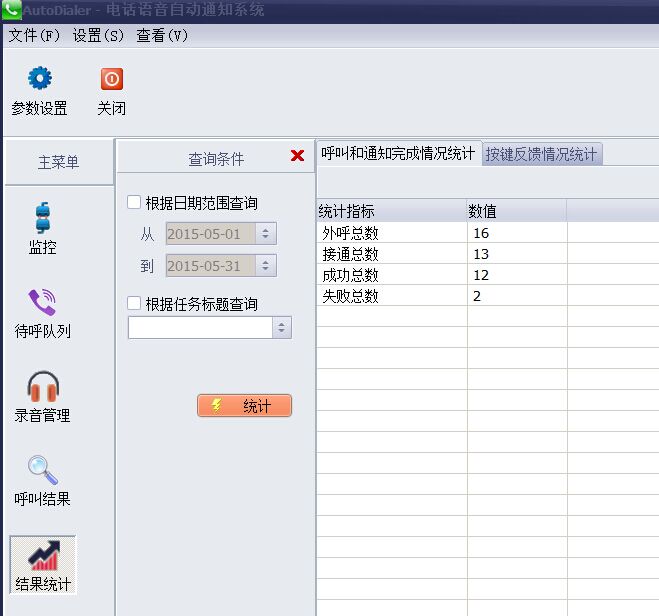659x616 pixels.
Task: Open the 设置(S) menu
Action: (98, 35)
